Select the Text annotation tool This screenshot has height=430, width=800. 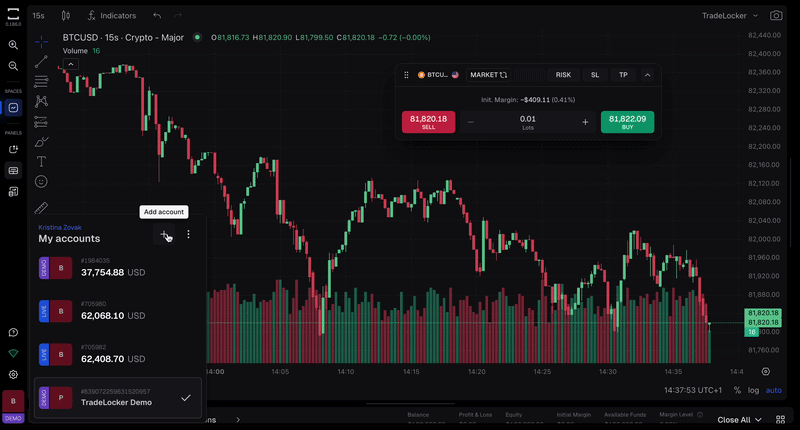point(41,162)
